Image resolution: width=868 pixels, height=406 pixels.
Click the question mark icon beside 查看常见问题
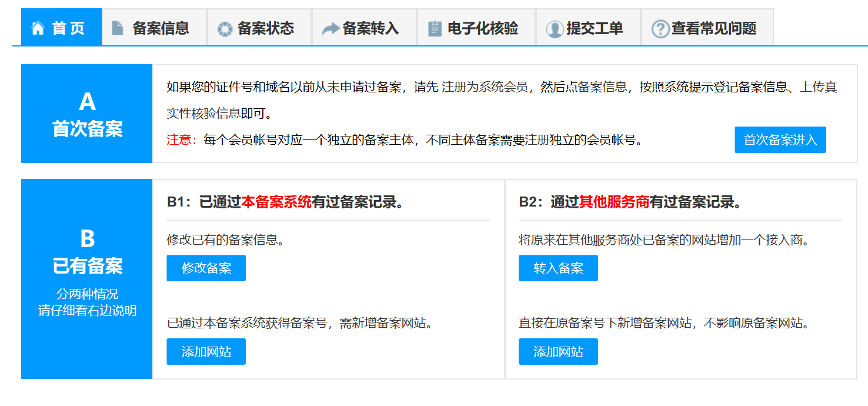click(660, 29)
